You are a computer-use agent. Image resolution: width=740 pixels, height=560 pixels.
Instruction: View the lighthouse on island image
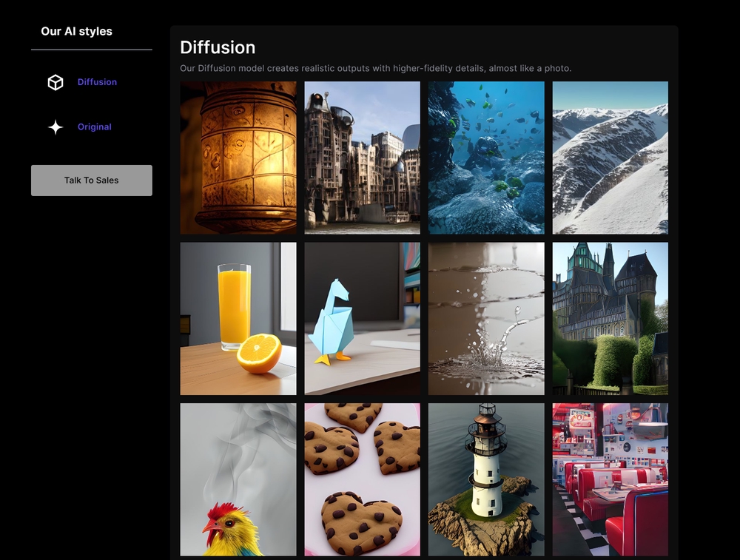point(486,479)
